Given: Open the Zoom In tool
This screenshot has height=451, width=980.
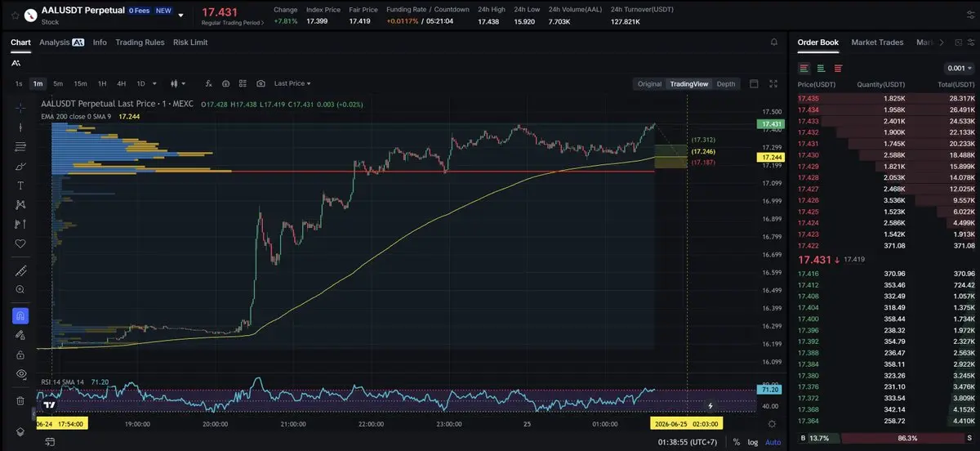Looking at the screenshot, I should [20, 289].
